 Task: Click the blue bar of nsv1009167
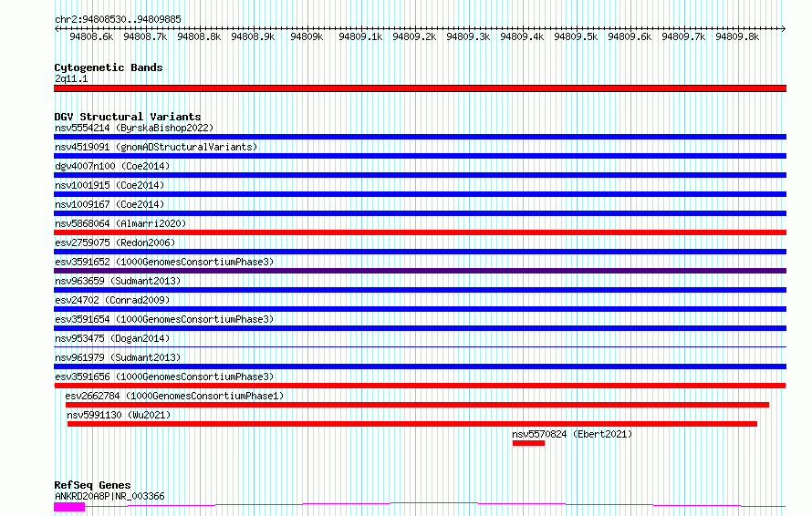[x=420, y=213]
